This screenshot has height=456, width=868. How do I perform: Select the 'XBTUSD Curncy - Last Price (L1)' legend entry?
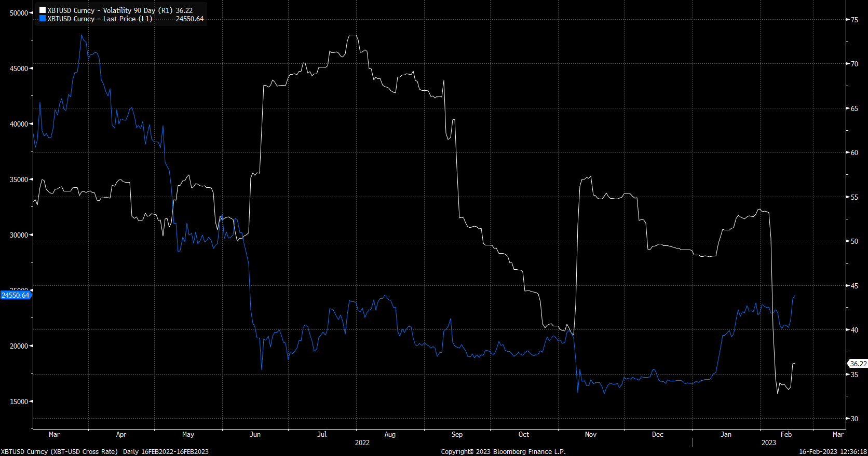click(x=100, y=19)
